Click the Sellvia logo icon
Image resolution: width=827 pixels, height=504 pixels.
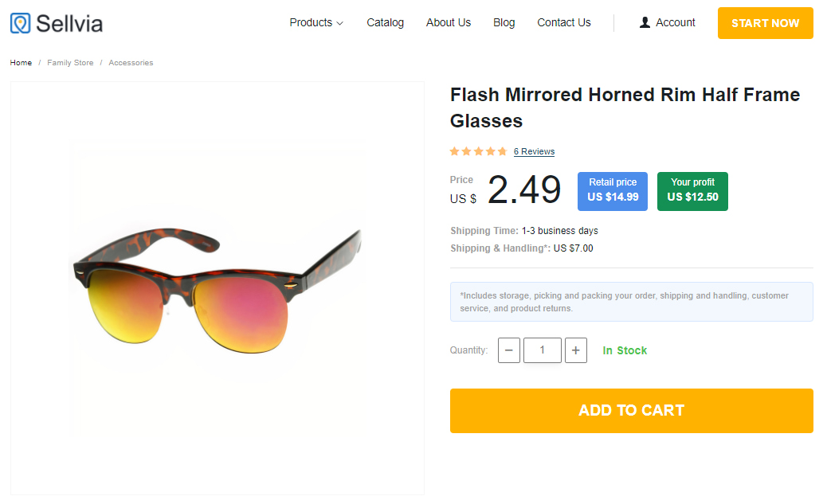pyautogui.click(x=20, y=23)
